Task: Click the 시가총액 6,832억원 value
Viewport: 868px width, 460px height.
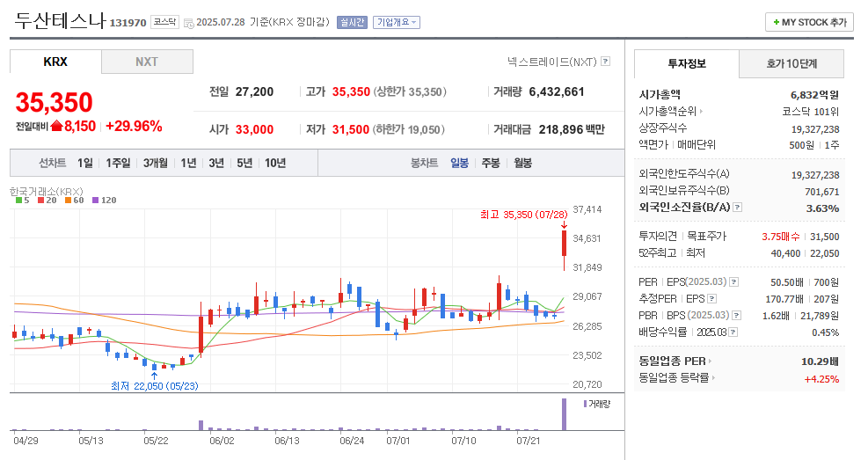Action: pos(814,95)
